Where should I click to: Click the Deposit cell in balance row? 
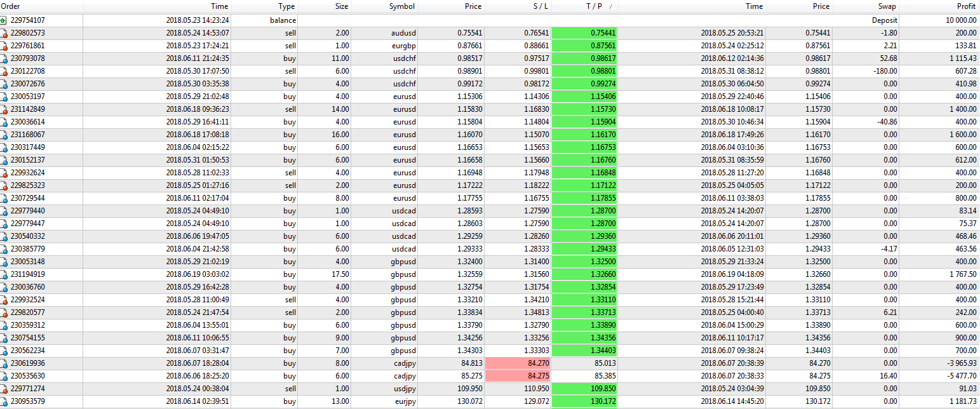[884, 20]
